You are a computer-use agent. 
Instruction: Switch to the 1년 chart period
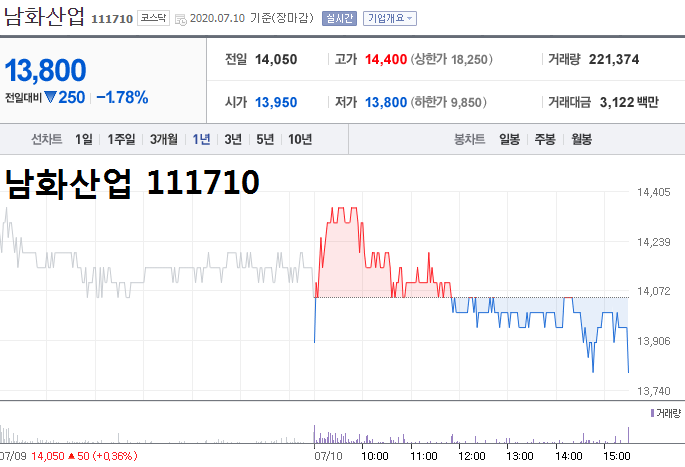[x=201, y=139]
